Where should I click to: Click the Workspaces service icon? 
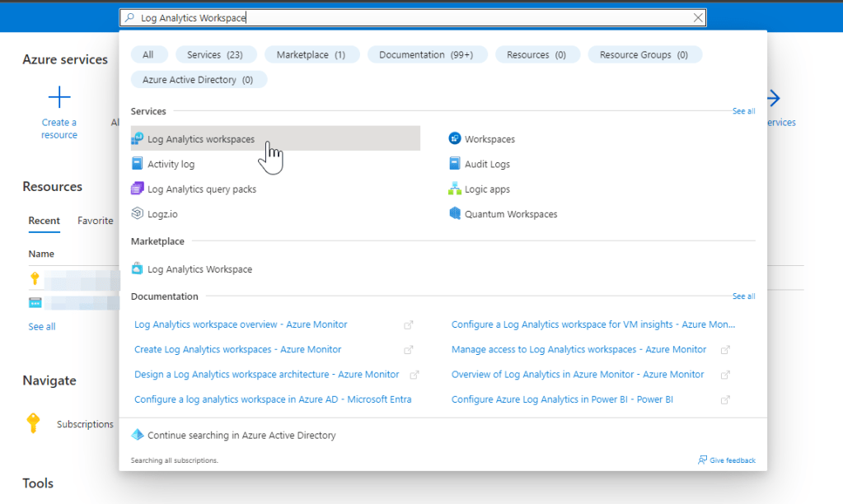pyautogui.click(x=455, y=139)
